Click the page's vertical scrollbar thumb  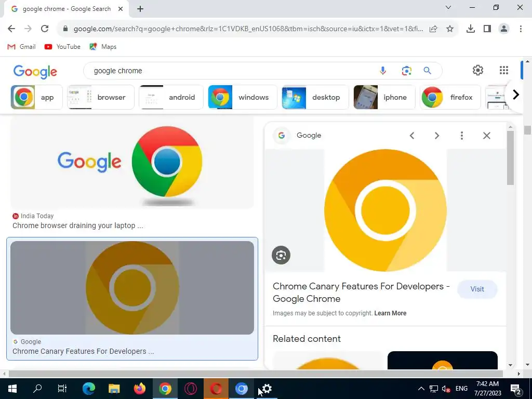point(527,130)
